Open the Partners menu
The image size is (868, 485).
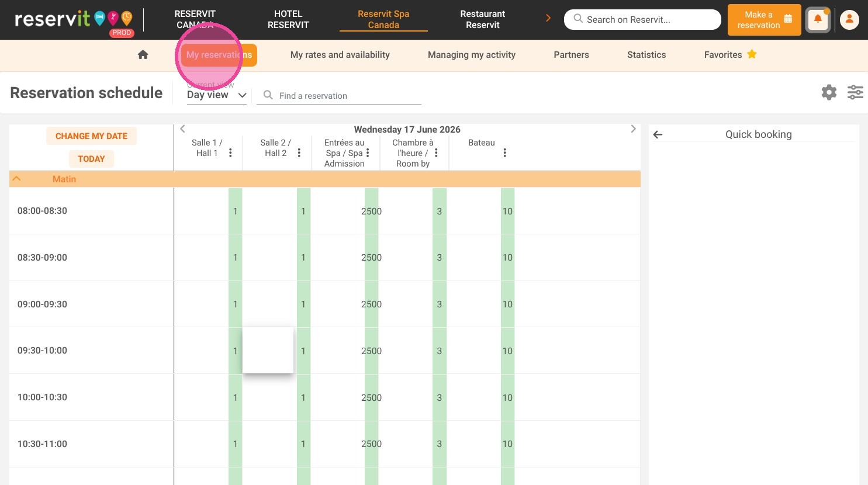pyautogui.click(x=571, y=55)
